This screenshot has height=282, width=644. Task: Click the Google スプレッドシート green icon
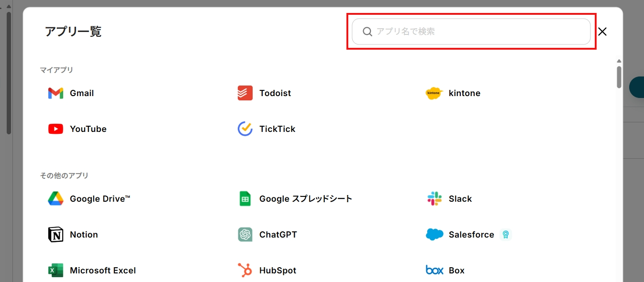[245, 199]
